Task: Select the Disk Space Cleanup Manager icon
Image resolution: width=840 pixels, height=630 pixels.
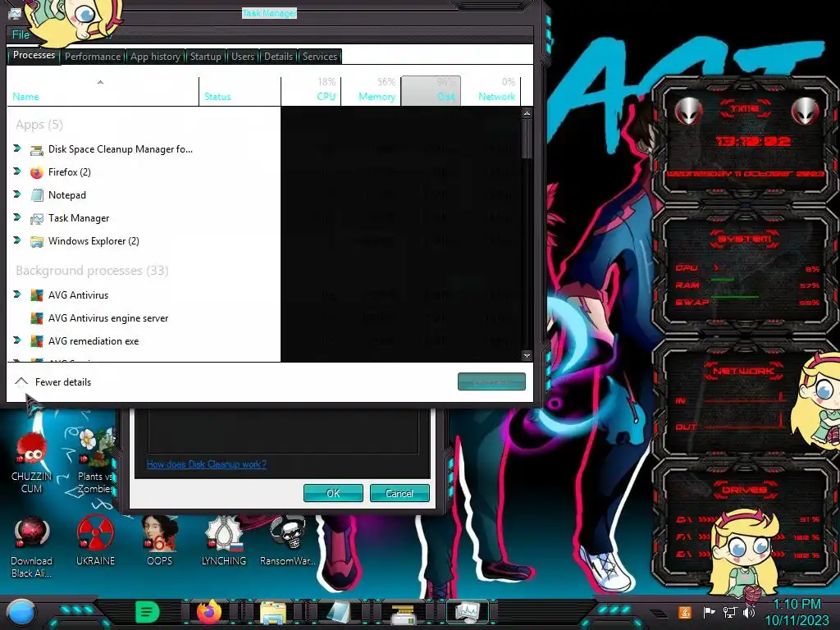Action: tap(36, 149)
